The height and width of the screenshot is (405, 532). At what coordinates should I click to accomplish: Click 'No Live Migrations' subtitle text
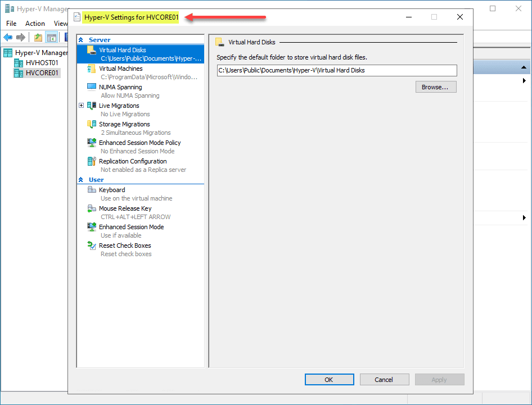point(125,114)
